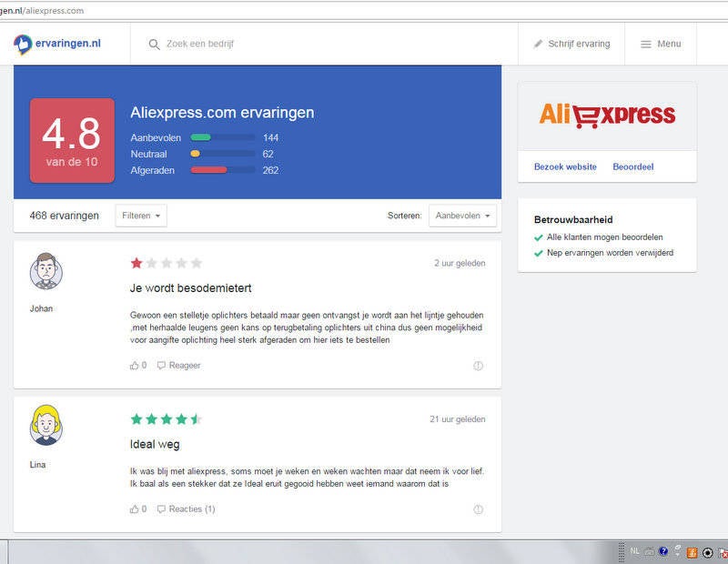Viewport: 728px width, 564px height.
Task: Click the review title 'Ideal weg'
Action: pos(155,444)
